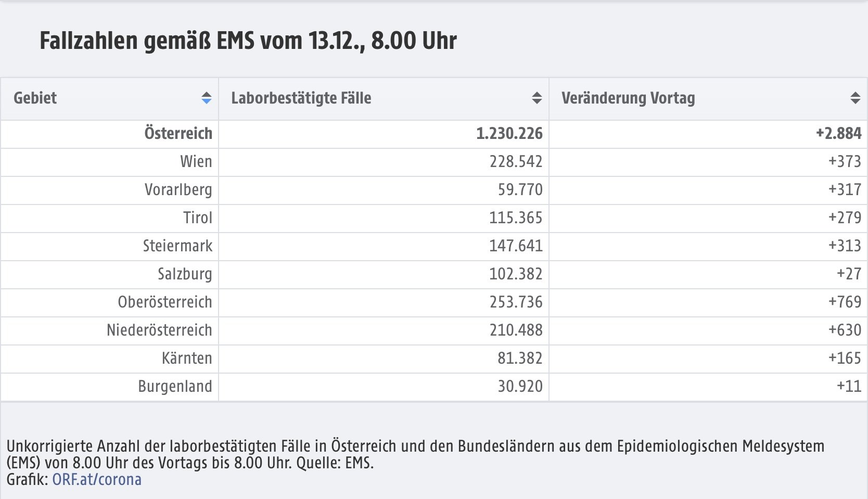Click Burgenland in the table

coord(175,386)
